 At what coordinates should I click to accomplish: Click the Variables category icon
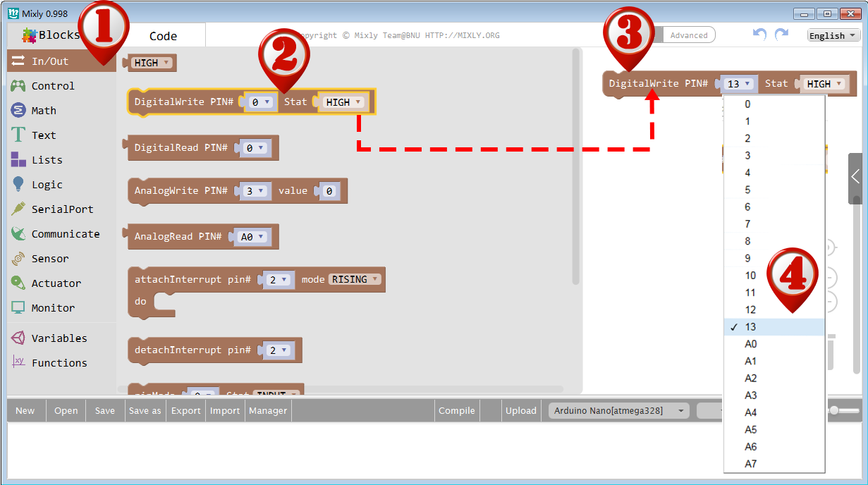pos(18,338)
